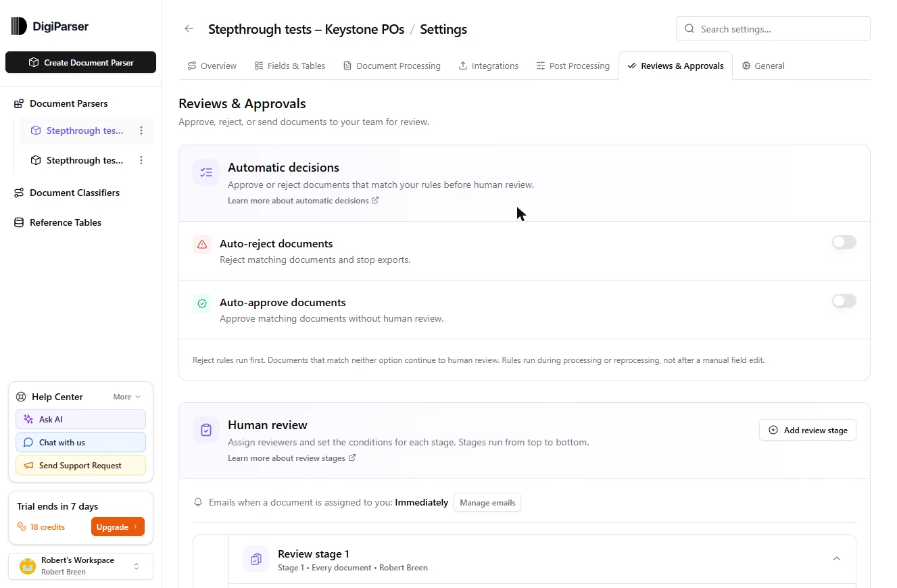Click the bell icon for email notifications
Image resolution: width=897 pixels, height=588 pixels.
coord(198,502)
